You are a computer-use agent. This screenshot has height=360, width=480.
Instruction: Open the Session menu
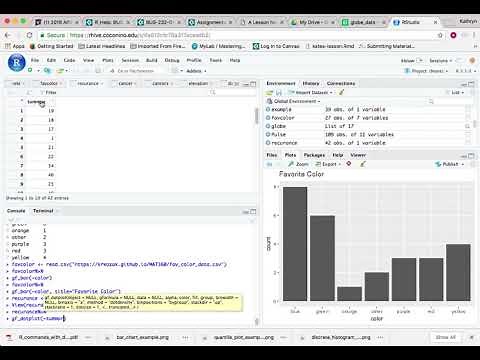(130, 60)
